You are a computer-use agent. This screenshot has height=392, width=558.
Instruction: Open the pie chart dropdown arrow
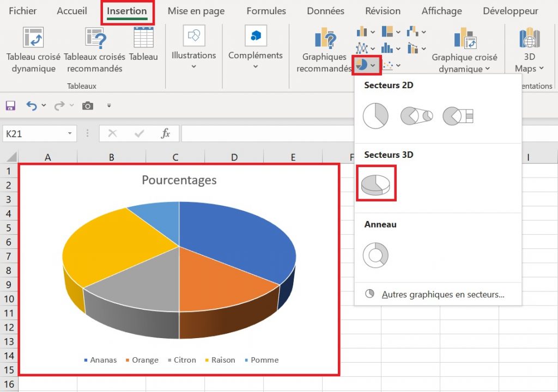pos(373,65)
